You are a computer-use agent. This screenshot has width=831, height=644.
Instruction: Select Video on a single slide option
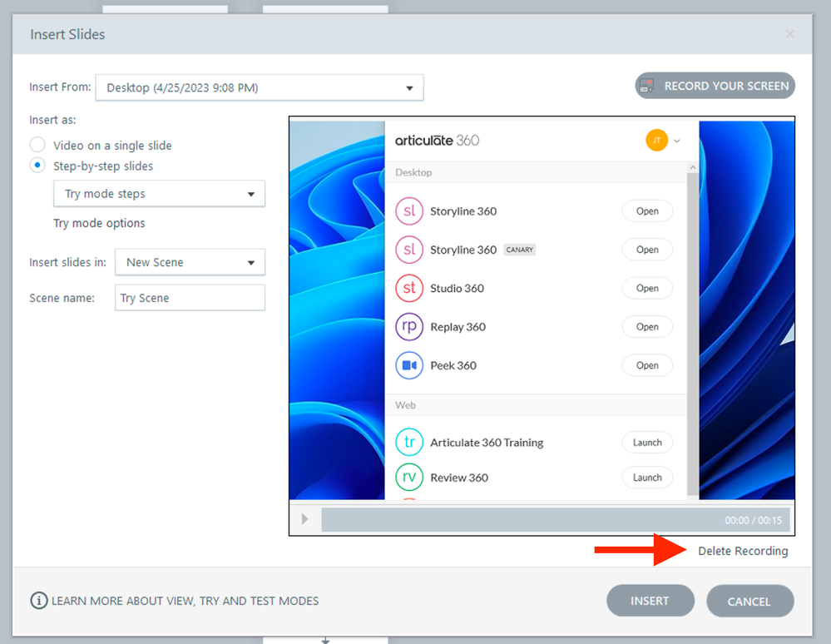point(37,146)
